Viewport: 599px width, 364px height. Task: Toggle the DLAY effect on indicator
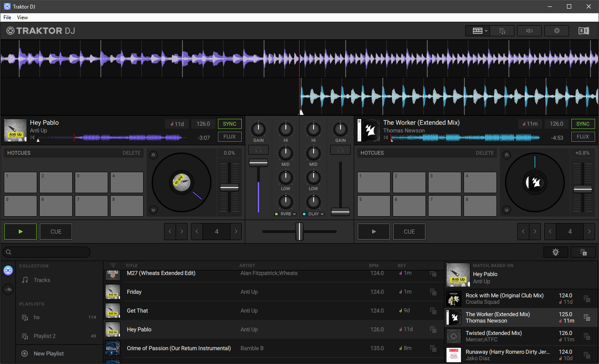pos(304,214)
